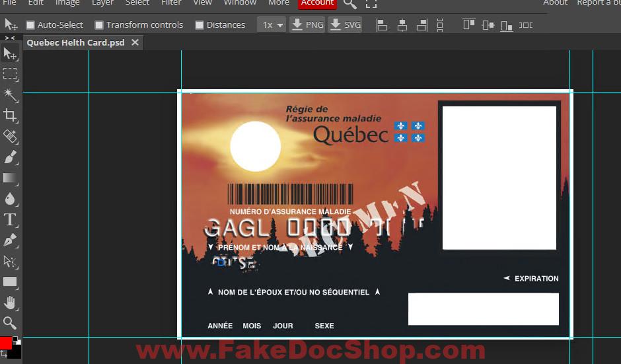Select the Pen tool

[10, 240]
